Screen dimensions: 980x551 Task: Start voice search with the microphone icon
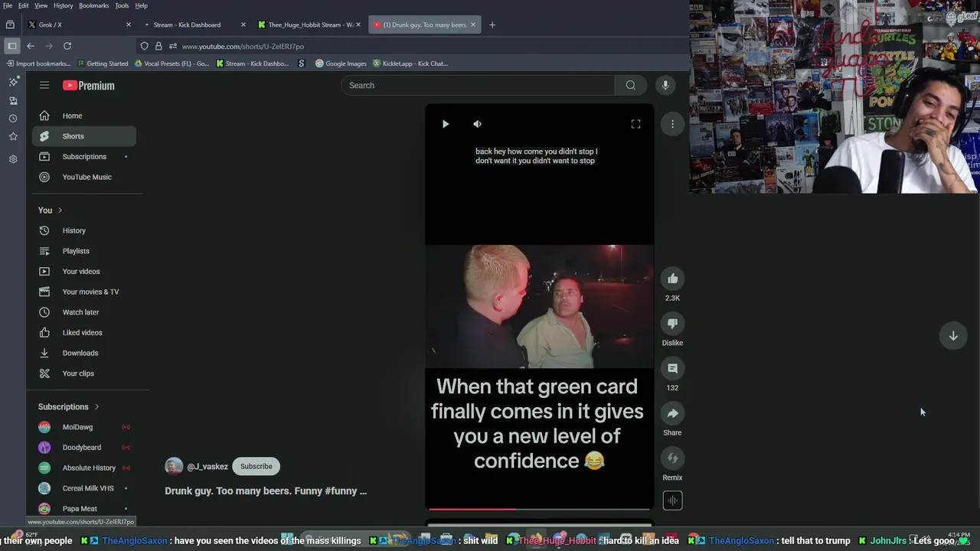tap(665, 85)
